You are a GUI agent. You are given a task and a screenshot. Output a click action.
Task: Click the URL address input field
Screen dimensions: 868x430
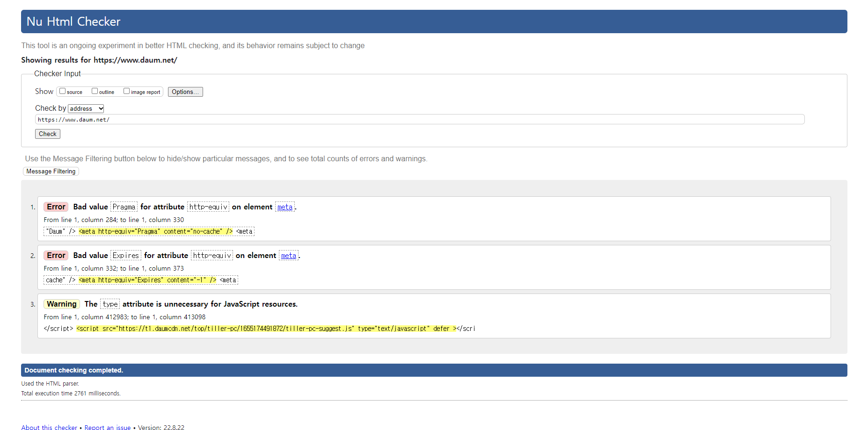point(420,120)
